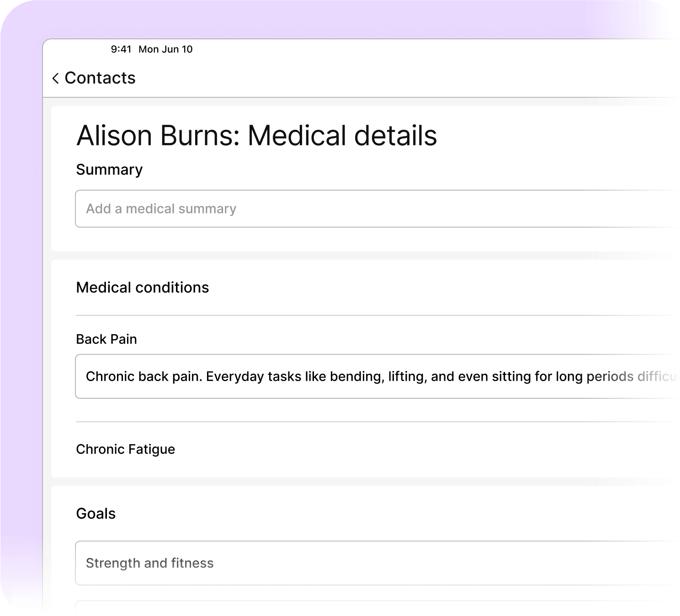This screenshot has width=680, height=616.
Task: Expand the Chronic Fatigue condition
Action: click(125, 449)
